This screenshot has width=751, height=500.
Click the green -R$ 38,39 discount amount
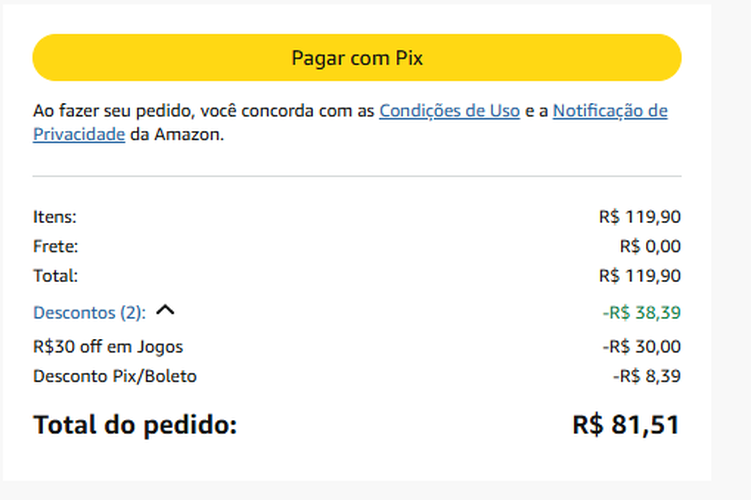641,313
